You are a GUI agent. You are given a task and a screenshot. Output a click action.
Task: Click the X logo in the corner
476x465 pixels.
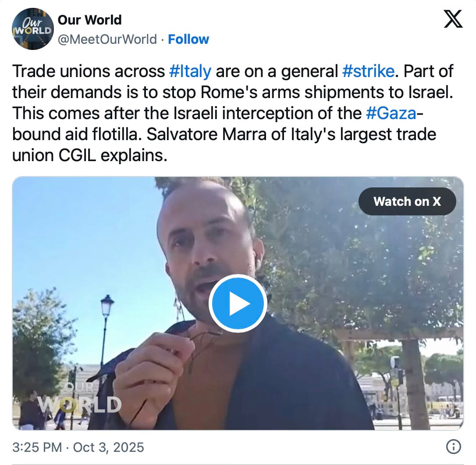[453, 19]
